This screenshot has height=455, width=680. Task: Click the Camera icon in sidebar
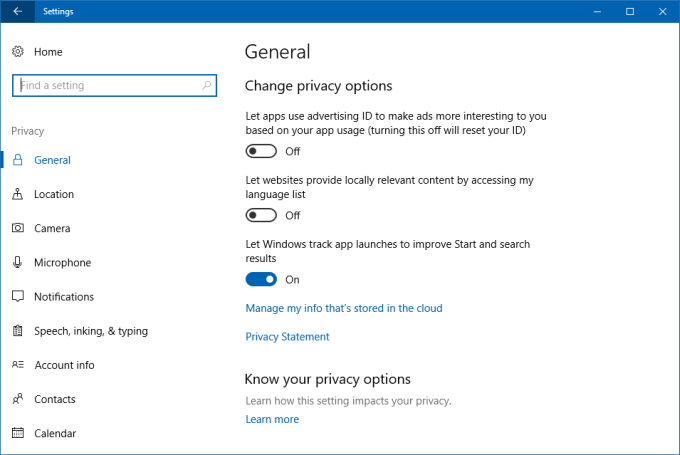pos(18,228)
